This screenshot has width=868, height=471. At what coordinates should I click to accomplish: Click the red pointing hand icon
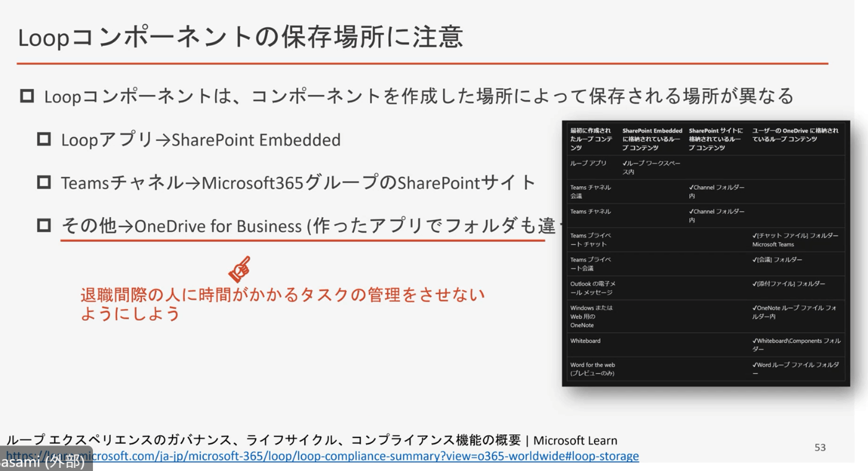coord(239,269)
